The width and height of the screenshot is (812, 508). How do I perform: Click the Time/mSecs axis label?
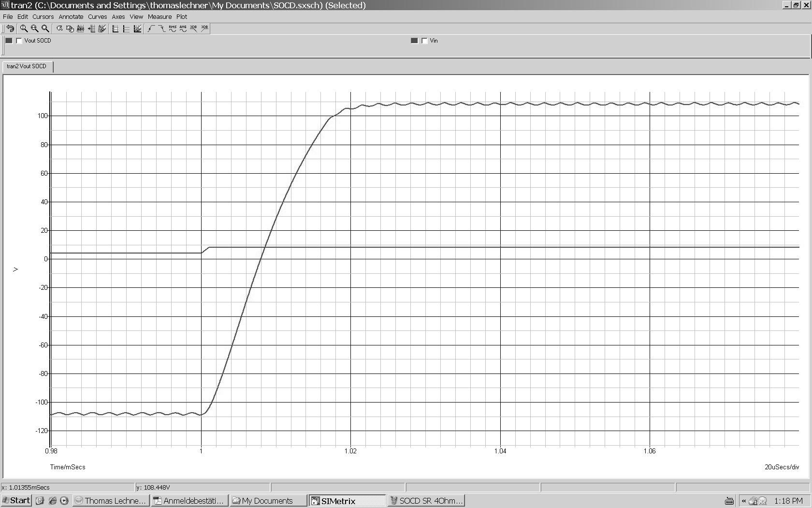(68, 467)
